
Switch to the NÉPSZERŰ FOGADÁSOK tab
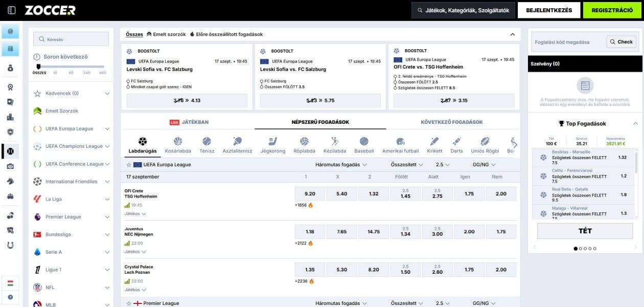[320, 122]
